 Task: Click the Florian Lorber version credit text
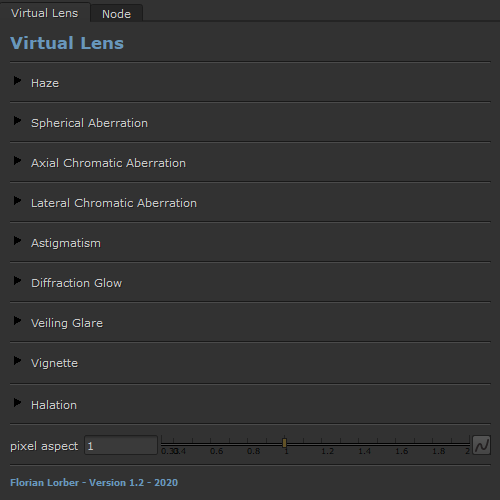94,483
